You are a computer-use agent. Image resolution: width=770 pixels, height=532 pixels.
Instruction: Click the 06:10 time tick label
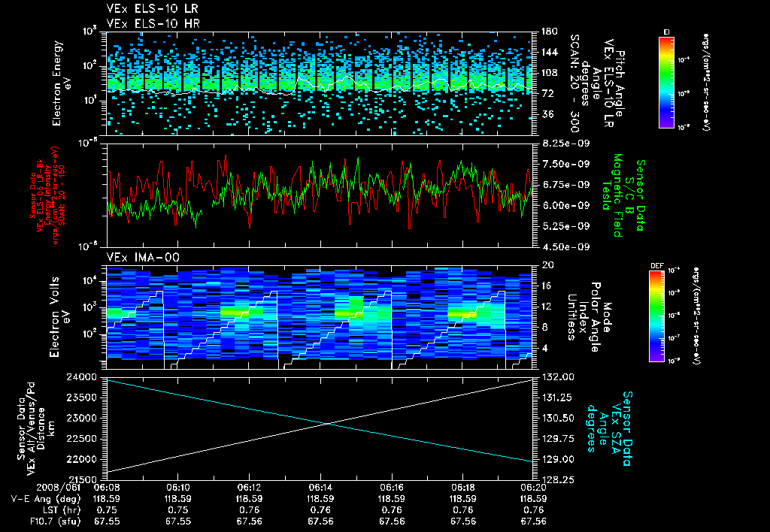177,488
